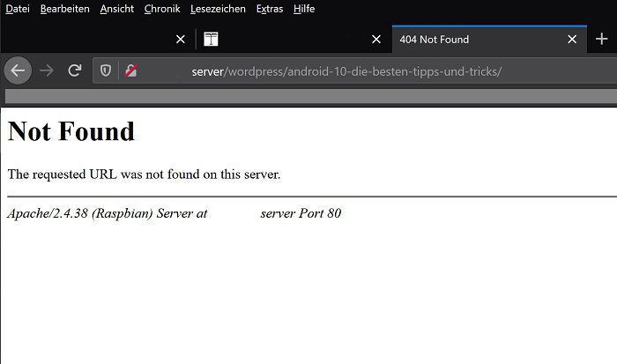This screenshot has height=364, width=617.
Task: Open the Extras menu
Action: [x=269, y=9]
